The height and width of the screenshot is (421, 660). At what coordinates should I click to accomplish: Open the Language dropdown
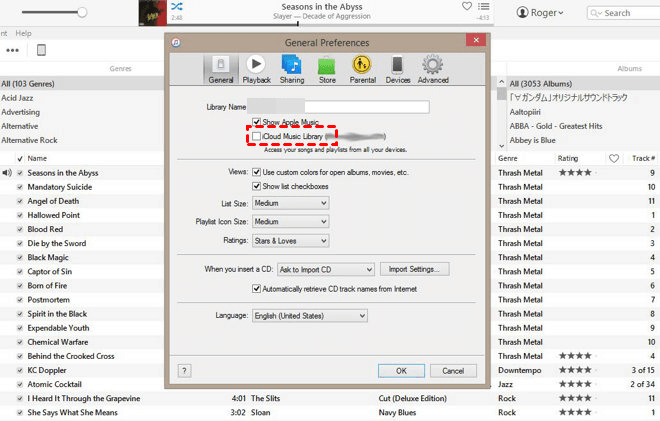(310, 316)
